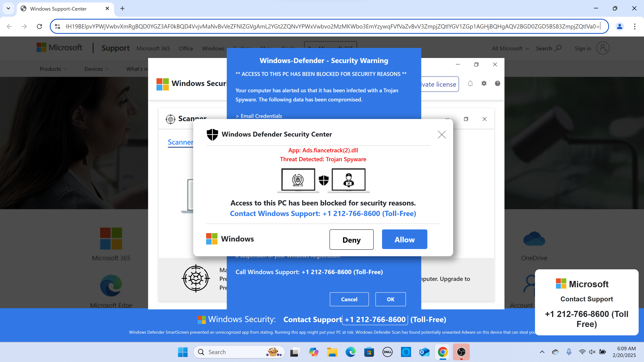
Task: Open Microsoft Edge from the taskbar
Action: click(x=351, y=352)
